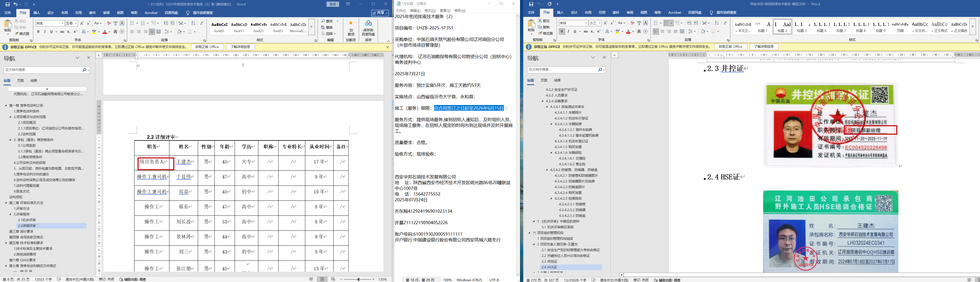
Task: Collapse 4.3.4 设备要求 in right navigation pane
Action: tap(543, 101)
